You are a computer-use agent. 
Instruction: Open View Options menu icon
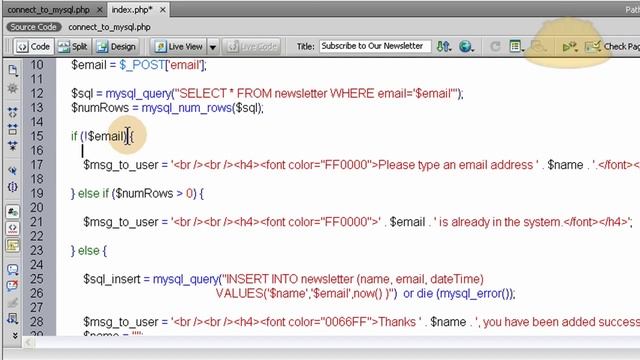point(516,47)
